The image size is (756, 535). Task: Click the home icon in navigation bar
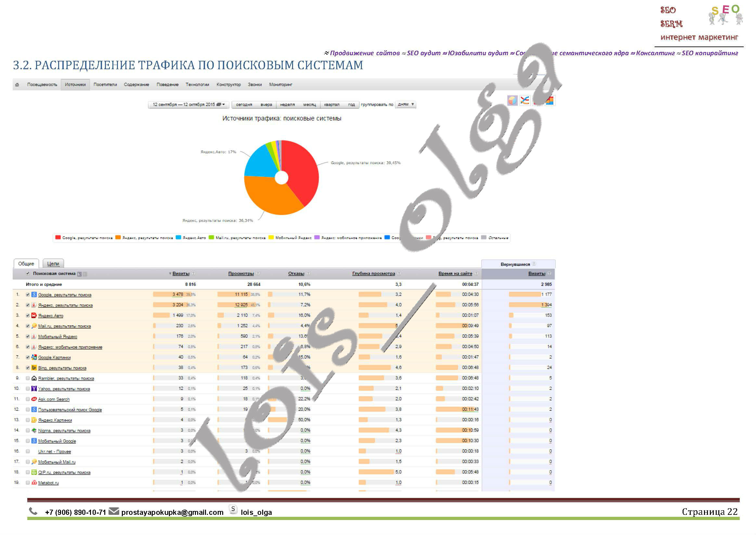click(x=17, y=85)
